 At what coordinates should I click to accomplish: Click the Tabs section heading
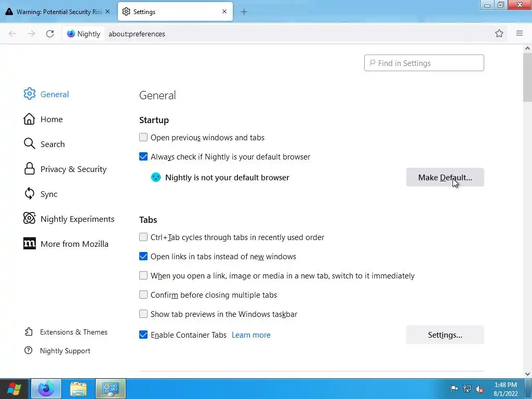click(x=148, y=220)
